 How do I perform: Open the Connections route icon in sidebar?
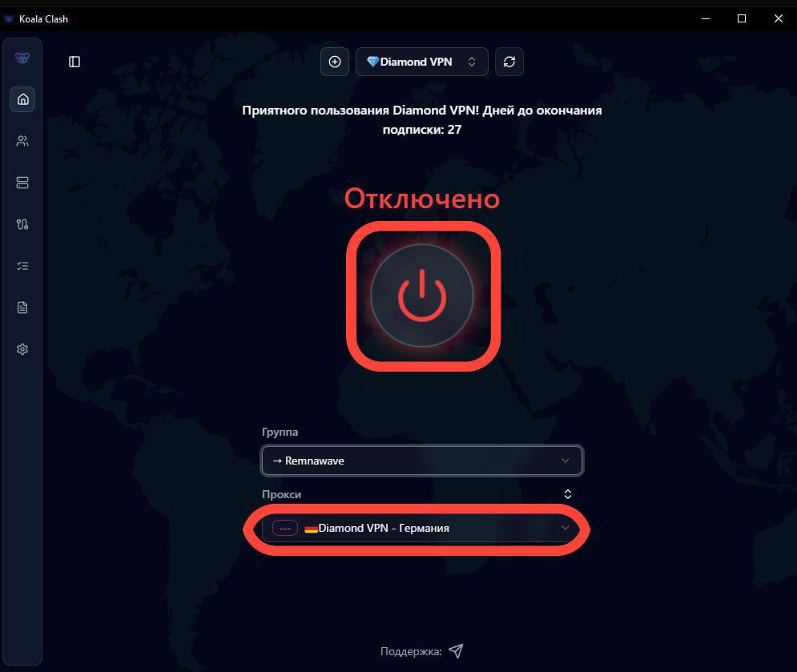(x=22, y=224)
